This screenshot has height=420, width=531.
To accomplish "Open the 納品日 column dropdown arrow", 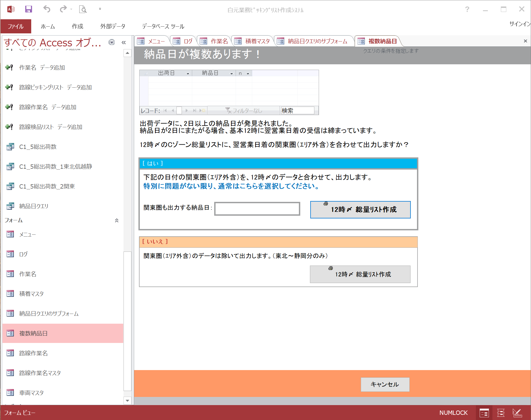I will (231, 73).
